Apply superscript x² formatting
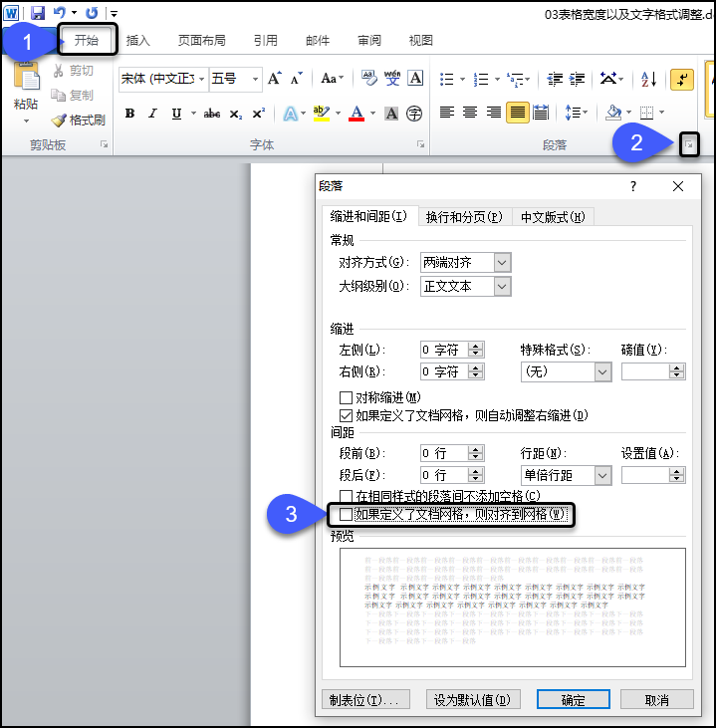716x728 pixels. pyautogui.click(x=259, y=114)
